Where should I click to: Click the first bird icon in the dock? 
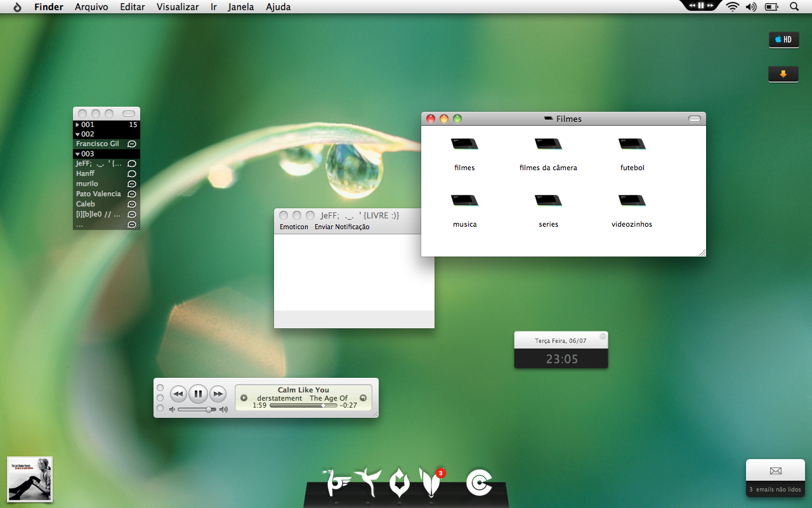pyautogui.click(x=336, y=483)
